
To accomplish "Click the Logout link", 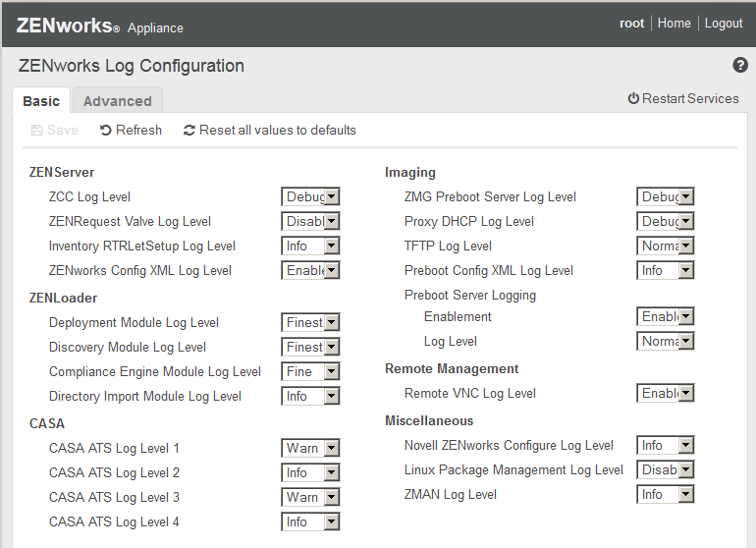I will pyautogui.click(x=724, y=24).
